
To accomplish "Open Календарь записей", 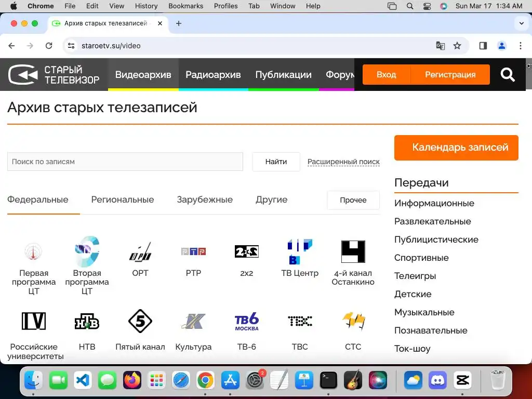I will [456, 148].
